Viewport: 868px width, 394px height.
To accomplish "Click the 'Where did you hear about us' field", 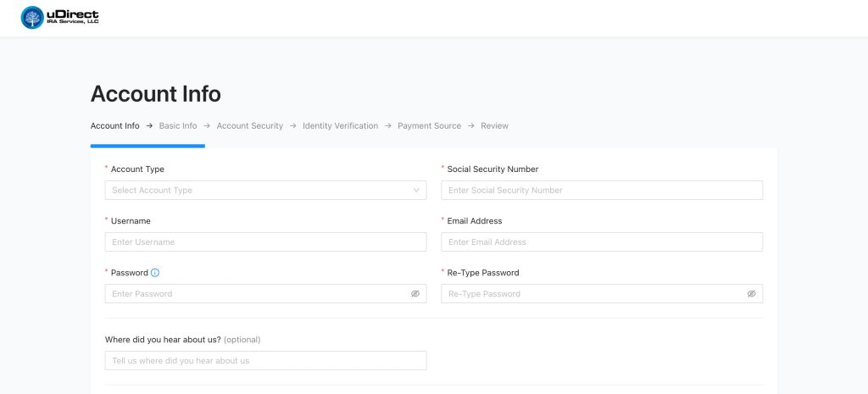I will pyautogui.click(x=265, y=361).
